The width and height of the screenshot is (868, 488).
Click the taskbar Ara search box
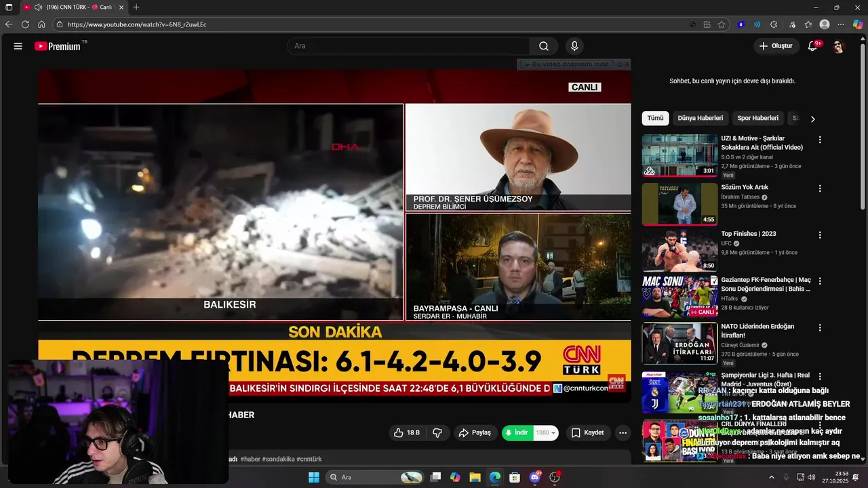point(375,477)
